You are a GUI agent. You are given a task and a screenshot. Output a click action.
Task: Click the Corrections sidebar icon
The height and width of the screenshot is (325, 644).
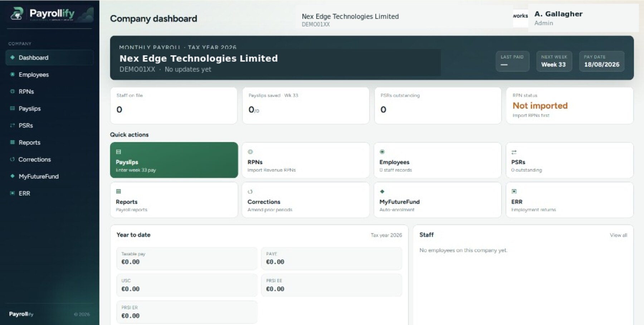click(x=13, y=159)
